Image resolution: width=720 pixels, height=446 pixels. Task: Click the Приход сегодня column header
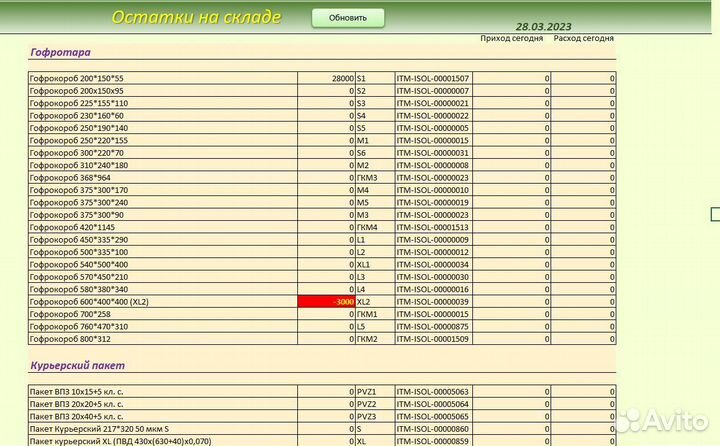tap(512, 38)
